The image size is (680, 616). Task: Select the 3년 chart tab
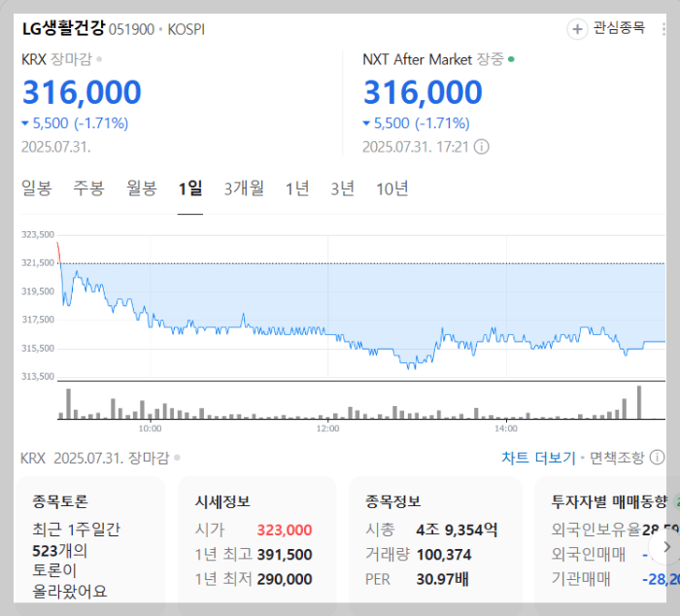point(343,188)
